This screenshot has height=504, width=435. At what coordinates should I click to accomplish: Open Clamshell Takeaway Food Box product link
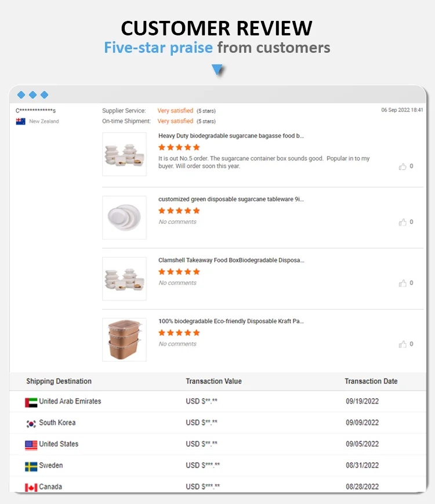point(231,260)
